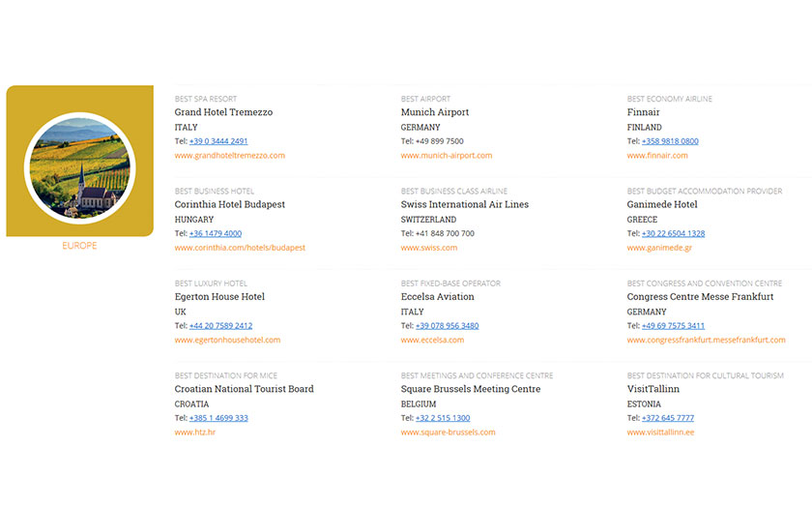Click BEST MEETINGS AND CONFERENCE CENTRE label
Image resolution: width=812 pixels, height=508 pixels.
pyautogui.click(x=477, y=375)
